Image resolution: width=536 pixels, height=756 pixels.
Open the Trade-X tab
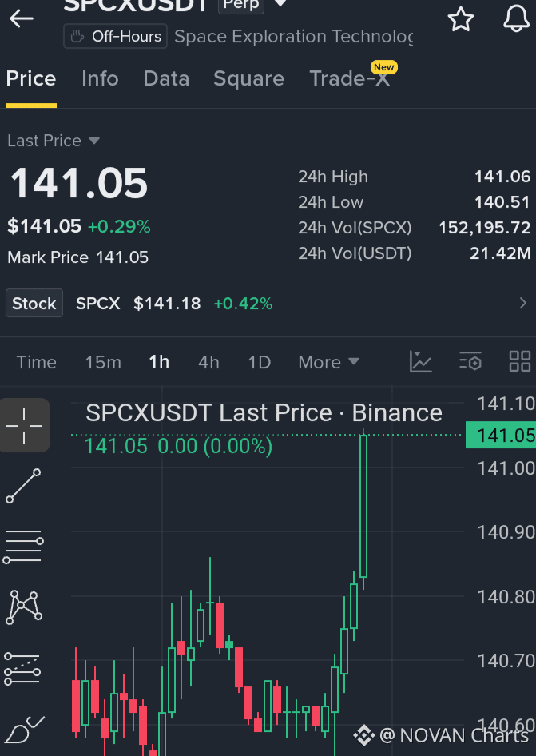pyautogui.click(x=349, y=78)
